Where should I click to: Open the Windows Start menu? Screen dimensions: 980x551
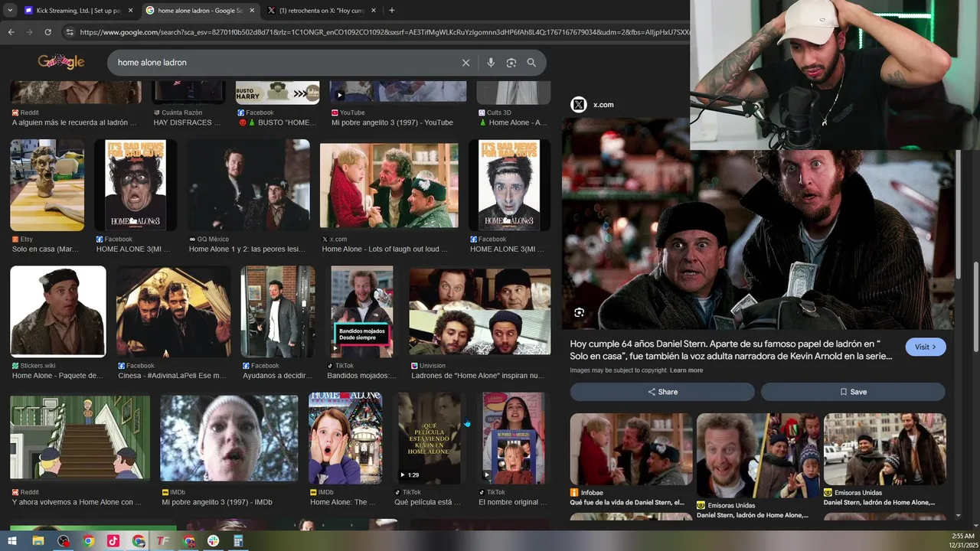click(13, 541)
